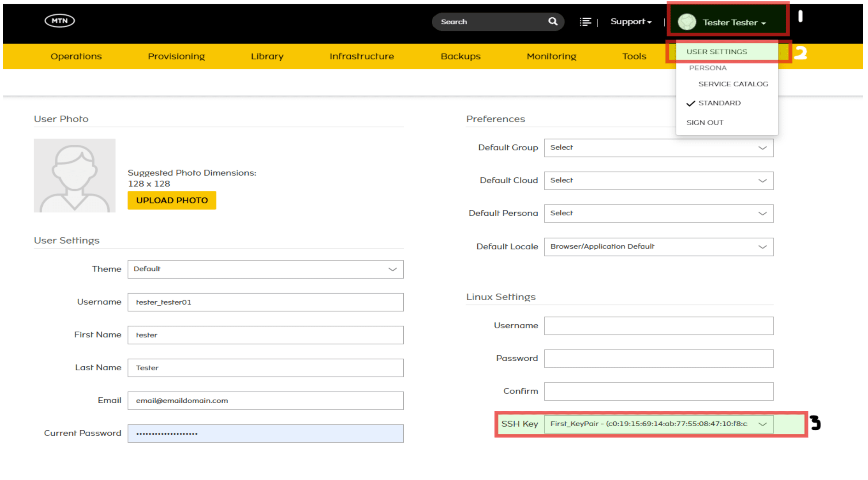Viewport: 868px width, 480px height.
Task: Click the Linux Password field
Action: (658, 359)
